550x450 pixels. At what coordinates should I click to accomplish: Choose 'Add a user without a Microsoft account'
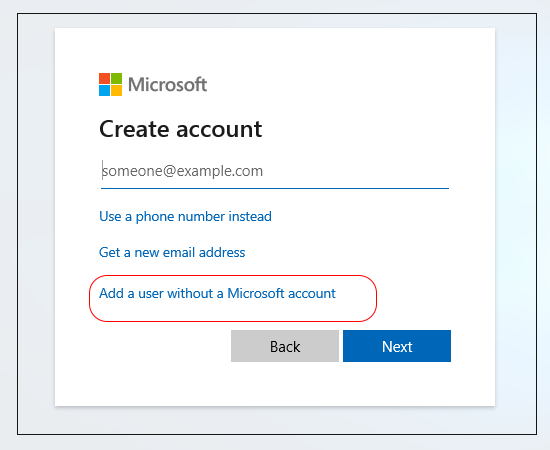(217, 293)
